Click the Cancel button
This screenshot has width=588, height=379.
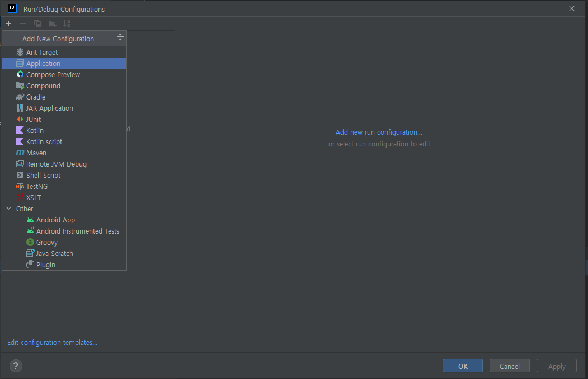[509, 366]
